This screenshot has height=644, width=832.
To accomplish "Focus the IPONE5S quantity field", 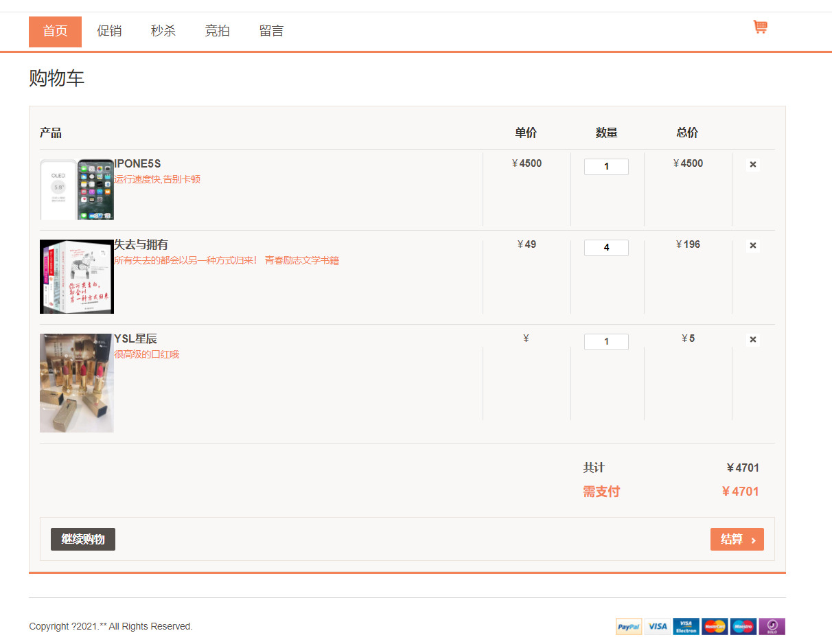I will click(606, 167).
